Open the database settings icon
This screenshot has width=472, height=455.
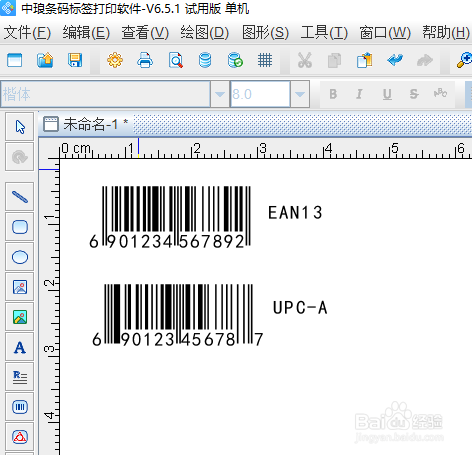pos(205,60)
